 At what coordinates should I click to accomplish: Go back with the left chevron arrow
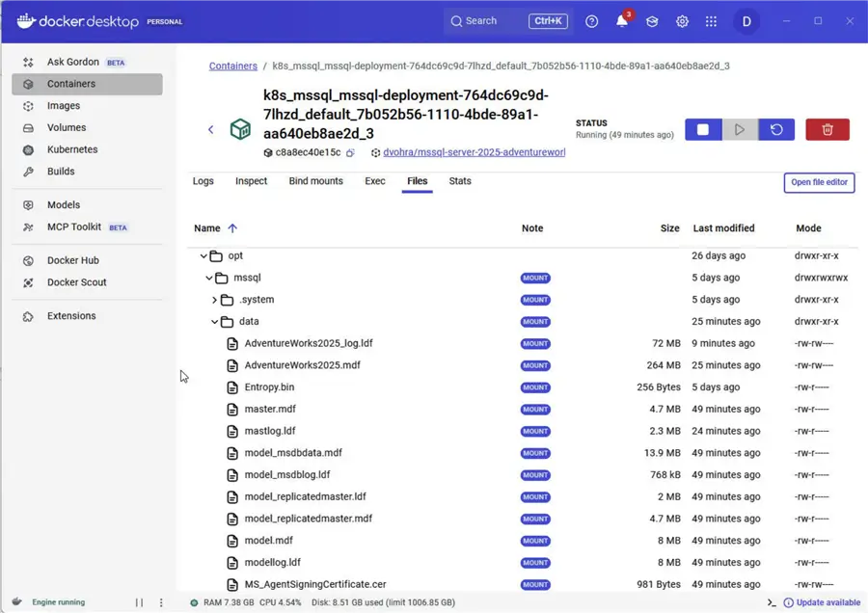pos(211,129)
